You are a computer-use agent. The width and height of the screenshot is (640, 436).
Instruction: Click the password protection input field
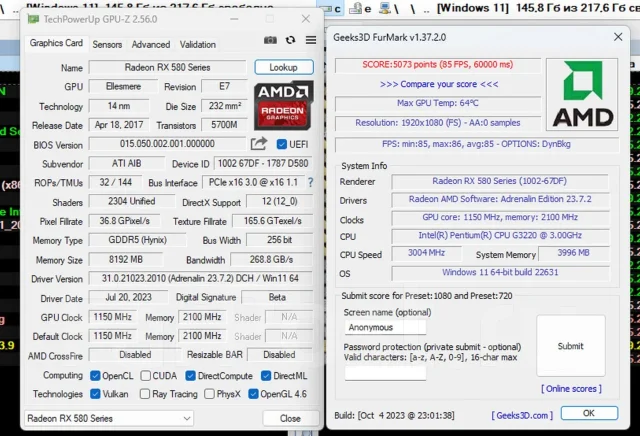point(385,373)
